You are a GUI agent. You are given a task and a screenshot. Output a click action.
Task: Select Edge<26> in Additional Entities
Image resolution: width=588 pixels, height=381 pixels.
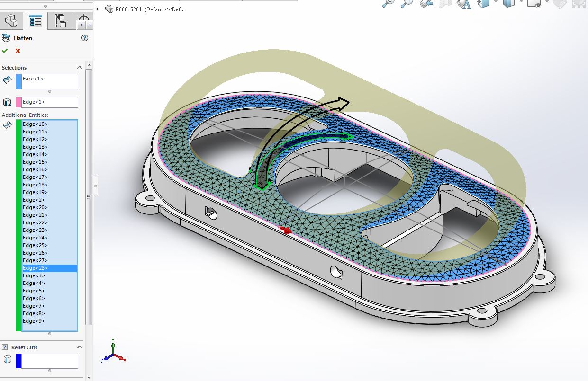point(50,253)
